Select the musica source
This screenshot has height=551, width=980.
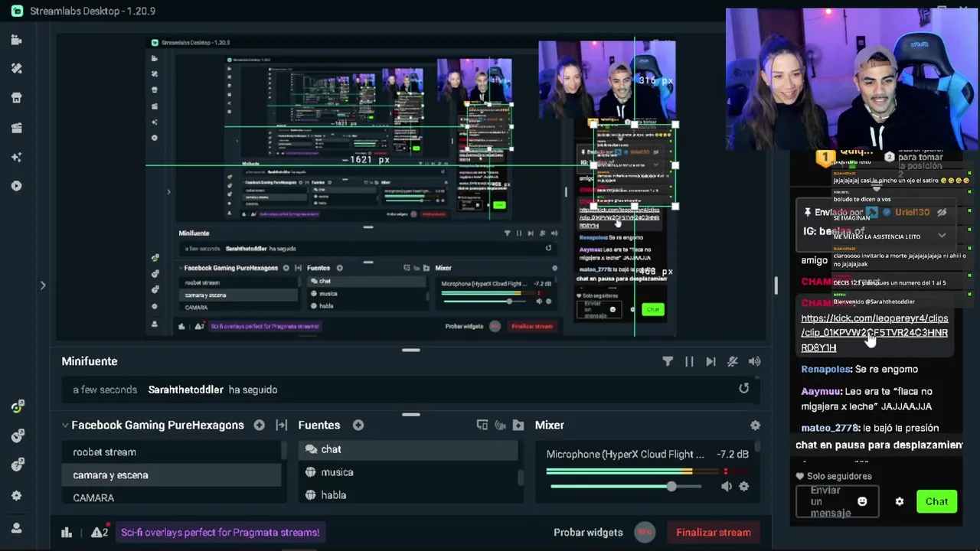[x=408, y=472]
